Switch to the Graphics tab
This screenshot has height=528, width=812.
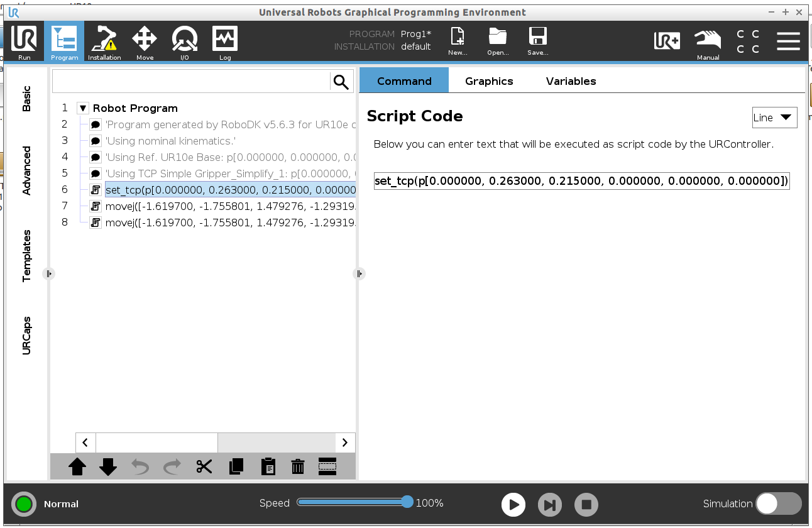pos(489,81)
